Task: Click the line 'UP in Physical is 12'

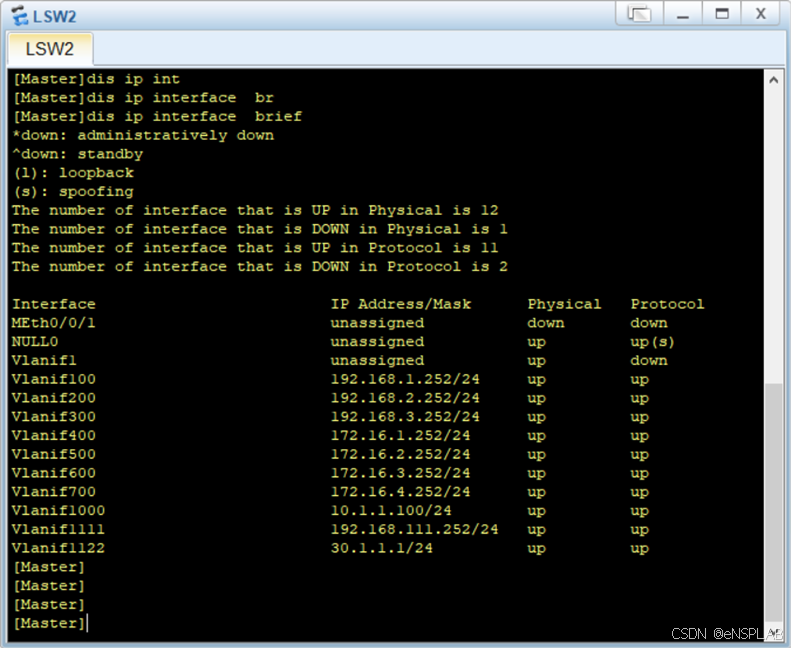Action: [x=255, y=210]
